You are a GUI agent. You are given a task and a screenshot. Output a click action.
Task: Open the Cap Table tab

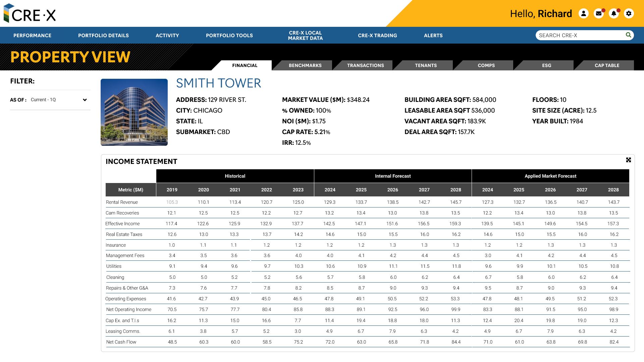607,65
